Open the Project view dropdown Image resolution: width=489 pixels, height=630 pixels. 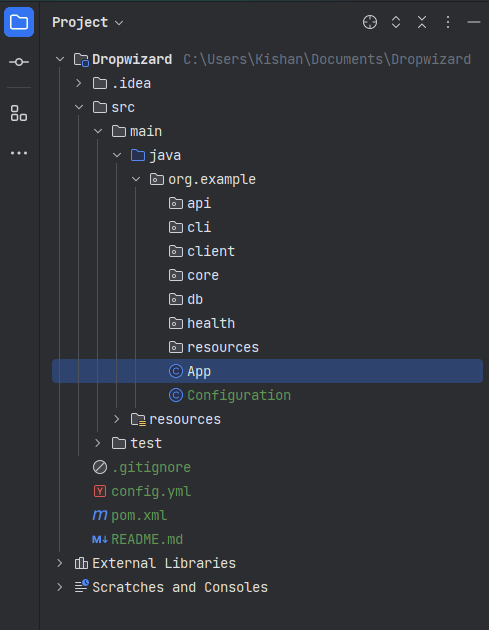(88, 22)
